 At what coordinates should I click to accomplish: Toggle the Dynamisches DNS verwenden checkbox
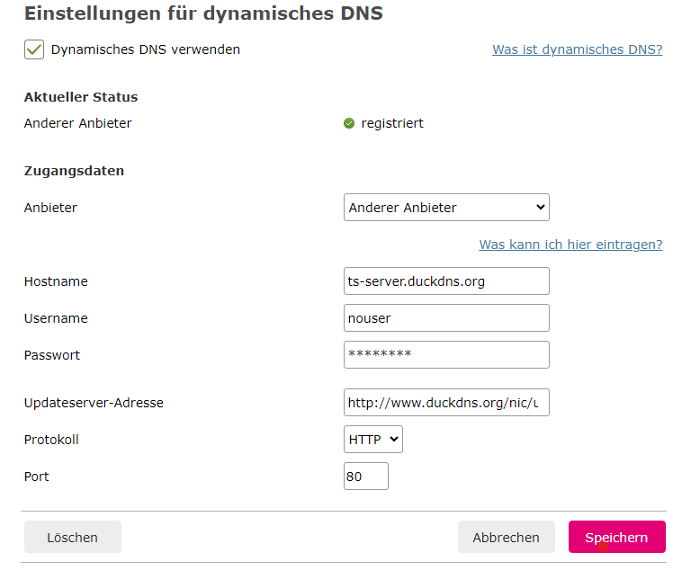click(34, 50)
